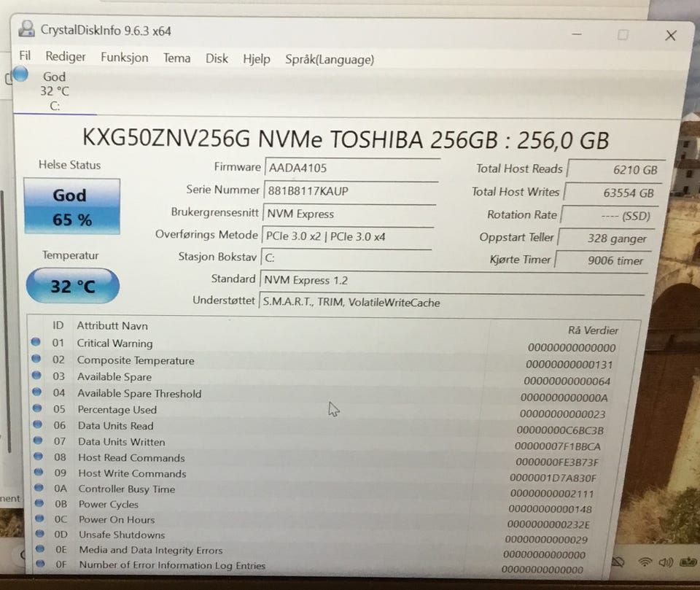Open the Funksjon menu
Screen dimensions: 700x590
(125, 58)
